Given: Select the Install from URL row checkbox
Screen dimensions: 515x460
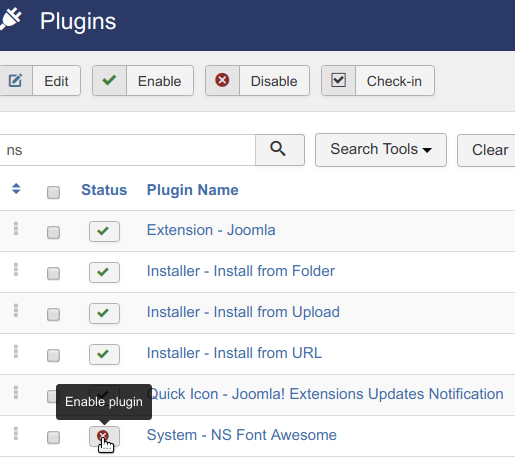Looking at the screenshot, I should pos(53,355).
